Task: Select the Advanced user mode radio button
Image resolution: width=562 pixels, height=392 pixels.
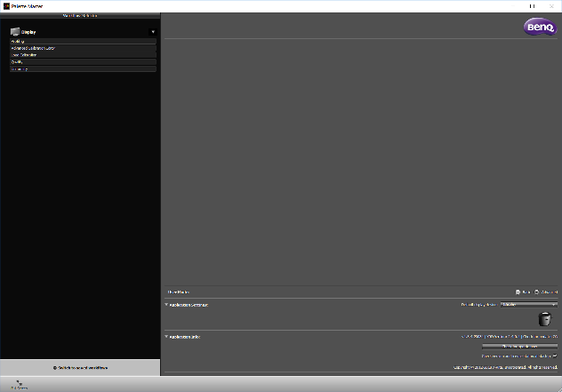Action: 536,292
